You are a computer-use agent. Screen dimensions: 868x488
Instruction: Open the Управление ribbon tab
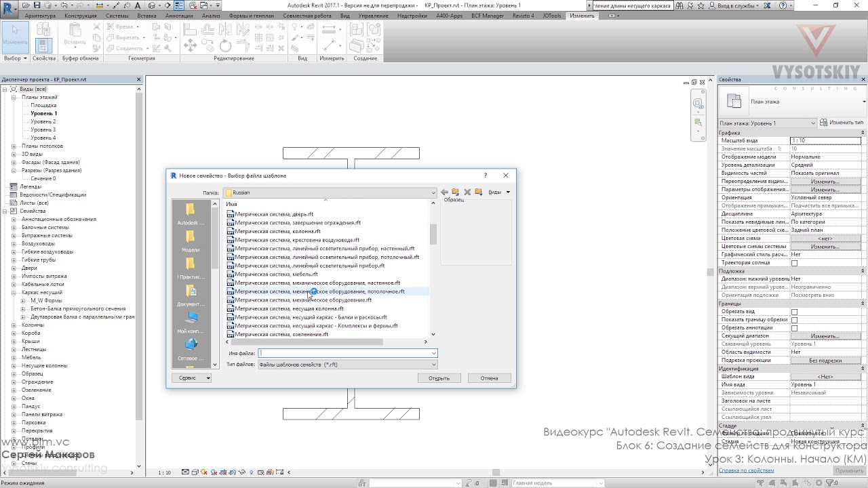(x=373, y=15)
